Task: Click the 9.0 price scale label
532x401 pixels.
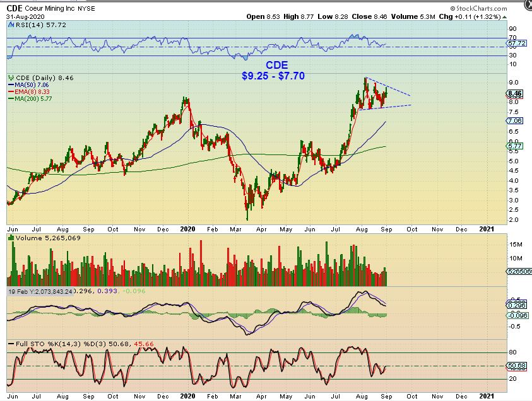Action: point(514,83)
